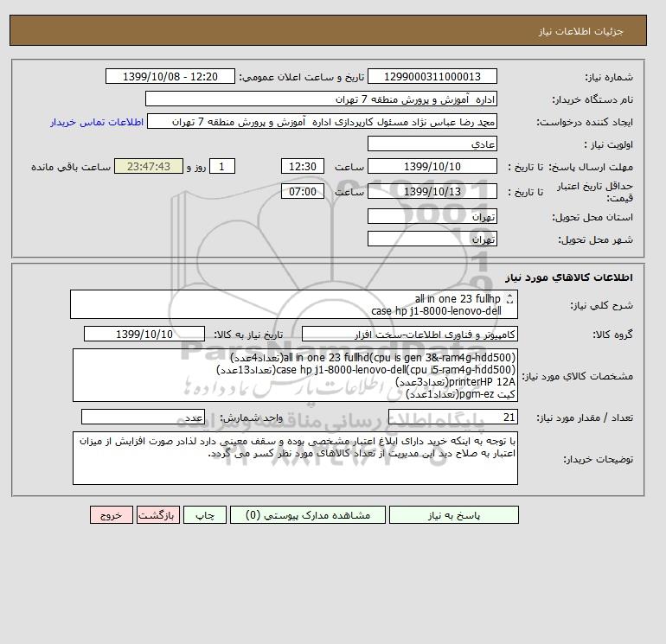Click the announcement date field 1399/10/08 - 12:20
Viewport: 666px width, 644px height.
(x=170, y=76)
